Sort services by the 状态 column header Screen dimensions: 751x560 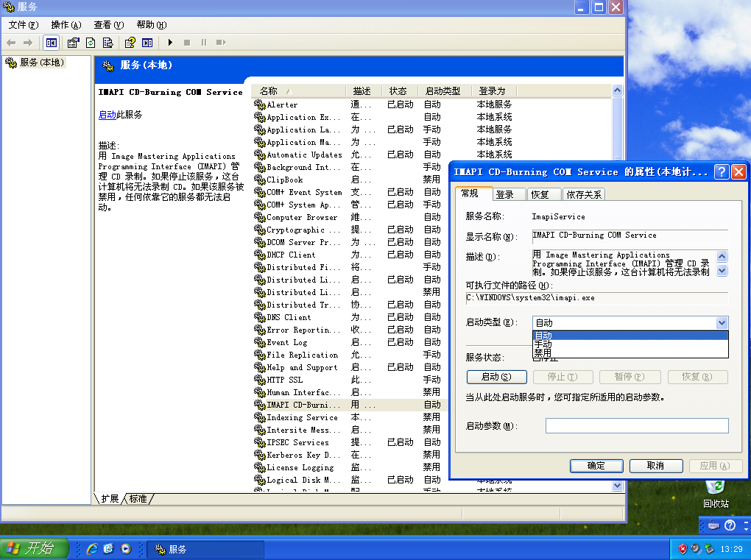coord(400,91)
